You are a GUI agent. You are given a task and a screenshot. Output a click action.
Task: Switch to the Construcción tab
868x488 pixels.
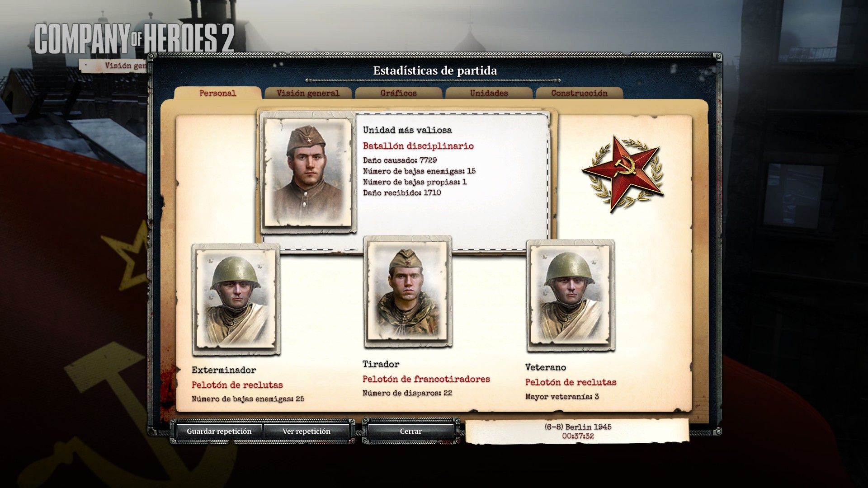coord(579,93)
